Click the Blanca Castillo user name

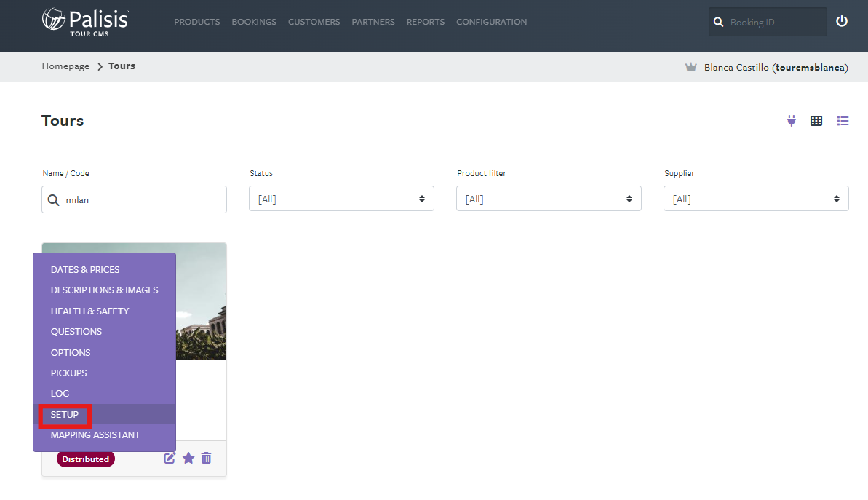[x=776, y=68]
